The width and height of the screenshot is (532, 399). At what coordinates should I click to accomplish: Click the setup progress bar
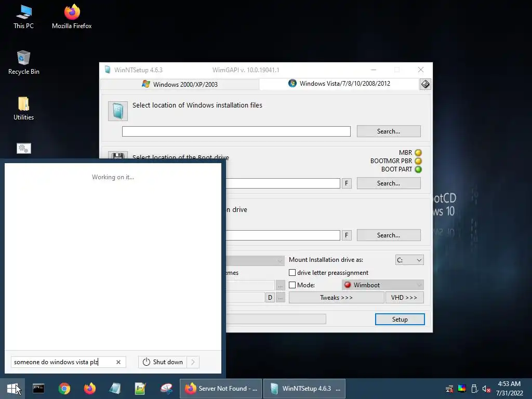(276, 319)
